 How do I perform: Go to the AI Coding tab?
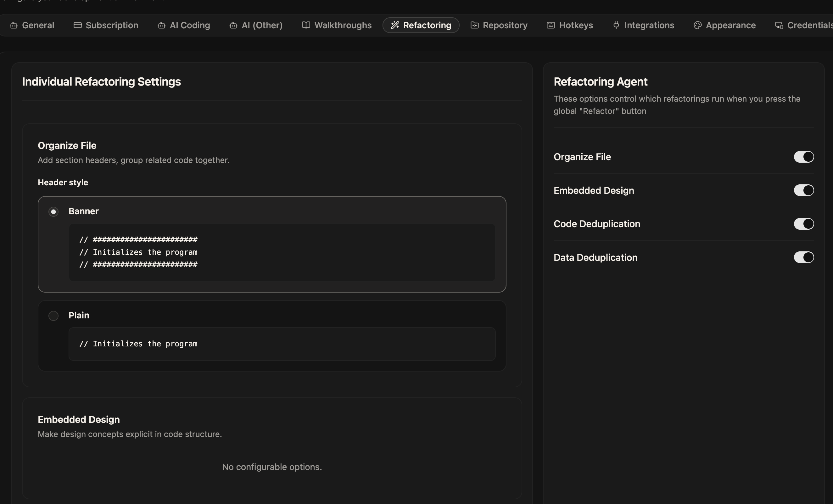pos(184,25)
